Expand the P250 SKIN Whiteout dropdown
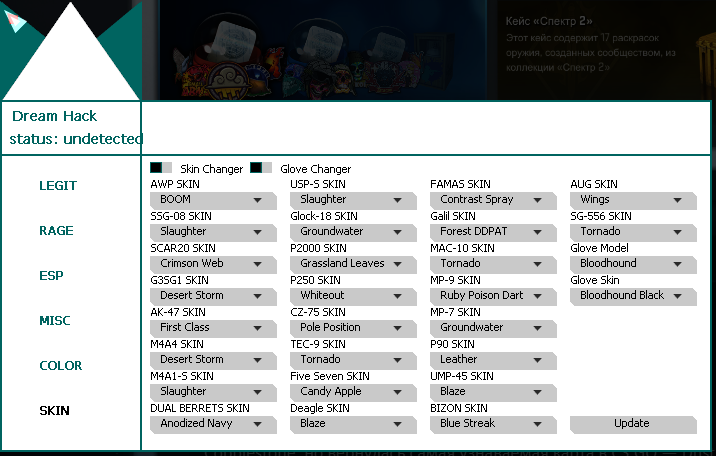This screenshot has height=456, width=716. (x=353, y=297)
